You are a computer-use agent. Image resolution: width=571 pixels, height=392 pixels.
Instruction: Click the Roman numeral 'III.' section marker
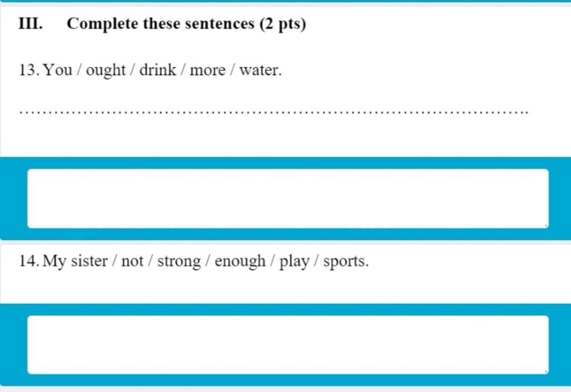31,23
